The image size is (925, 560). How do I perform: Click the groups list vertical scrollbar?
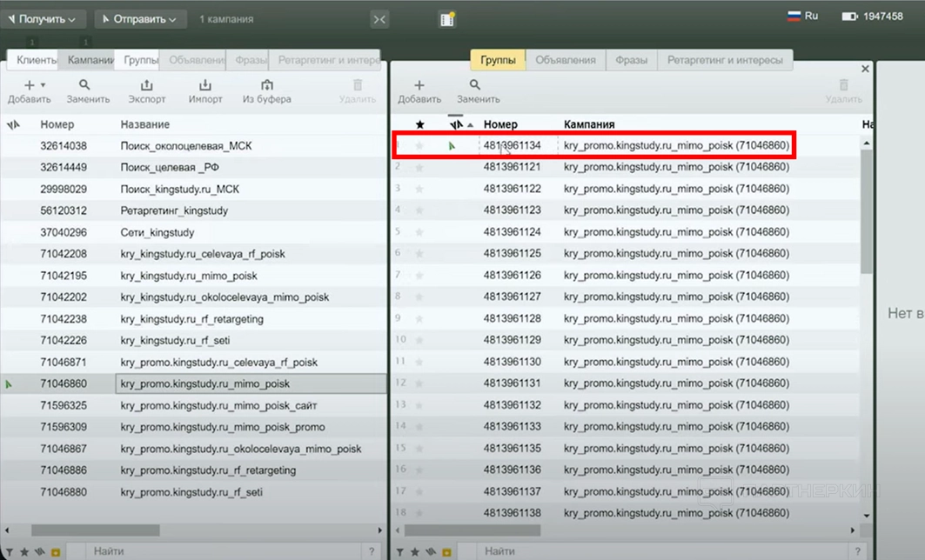click(866, 209)
